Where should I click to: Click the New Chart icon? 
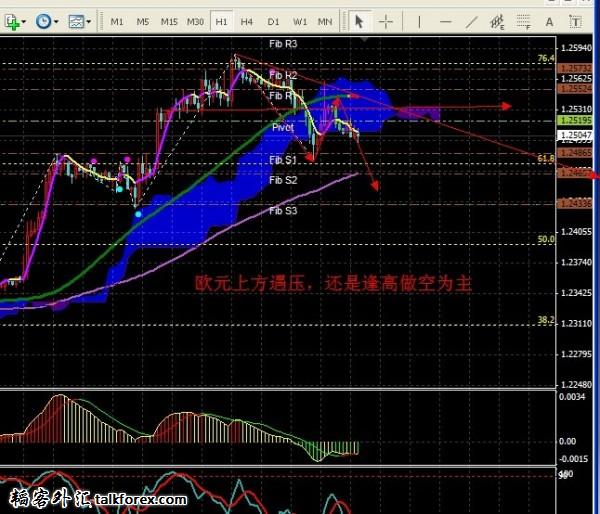[x=11, y=22]
